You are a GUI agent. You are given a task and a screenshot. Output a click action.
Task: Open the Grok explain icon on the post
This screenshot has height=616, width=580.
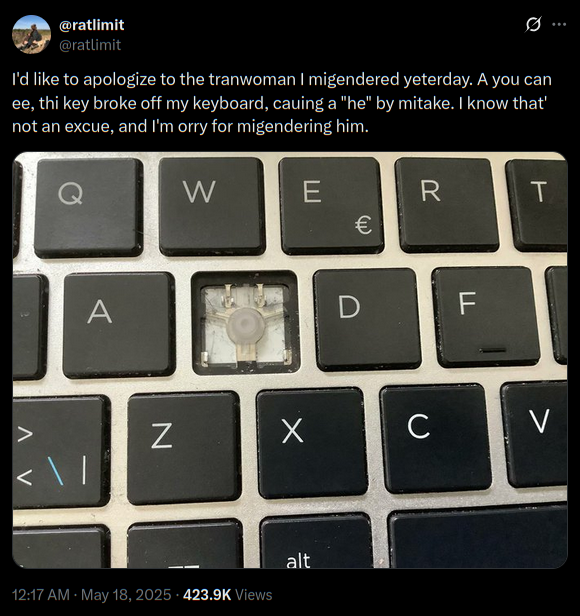[x=533, y=24]
